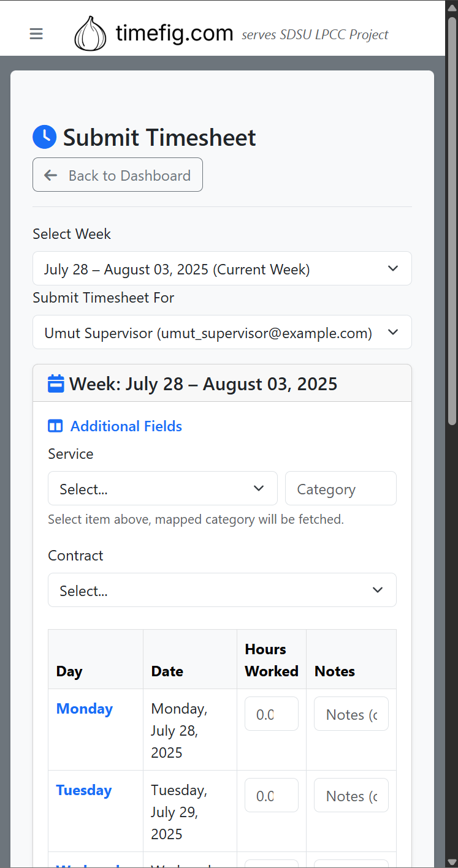The image size is (458, 868).
Task: Open the hamburger navigation menu
Action: (36, 34)
